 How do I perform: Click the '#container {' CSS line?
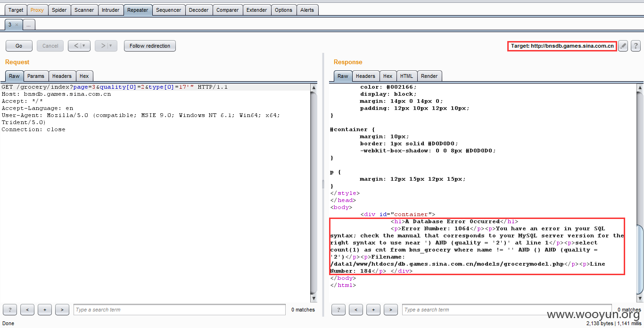pos(352,129)
